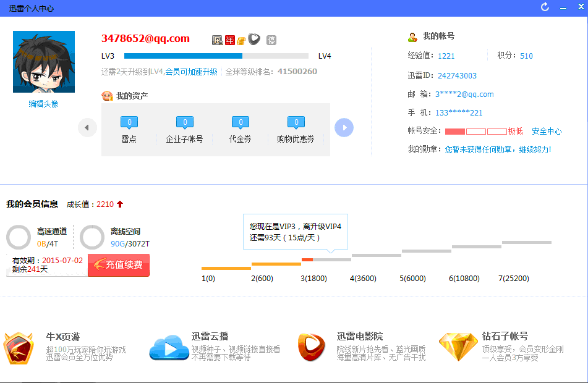Image resolution: width=588 pixels, height=383 pixels.
Task: Click the person icon beside 我的帐号
Action: coord(412,36)
